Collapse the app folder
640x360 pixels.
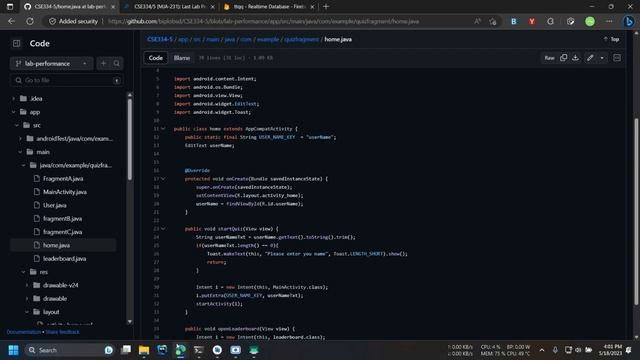click(13, 112)
